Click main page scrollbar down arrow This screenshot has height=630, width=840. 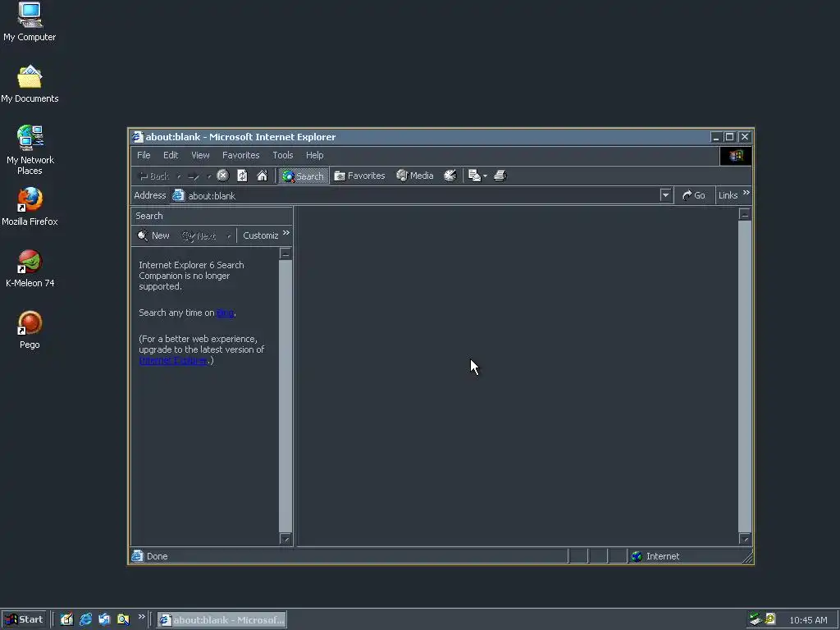[x=745, y=539]
